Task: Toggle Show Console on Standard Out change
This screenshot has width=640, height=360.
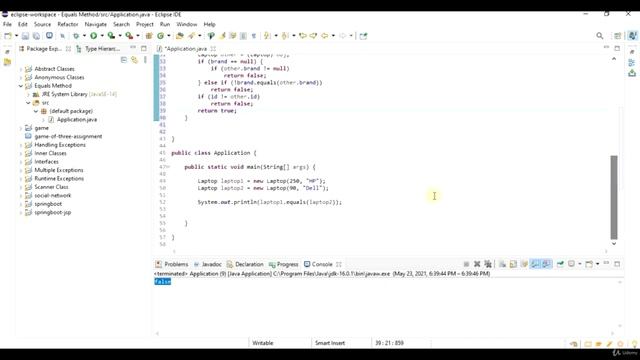Action: click(x=535, y=264)
